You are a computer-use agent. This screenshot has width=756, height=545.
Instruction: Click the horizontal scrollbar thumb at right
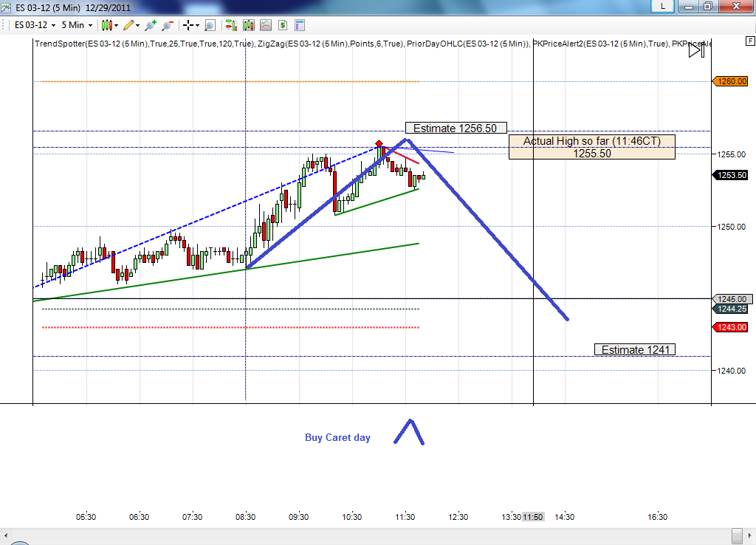coord(737,536)
